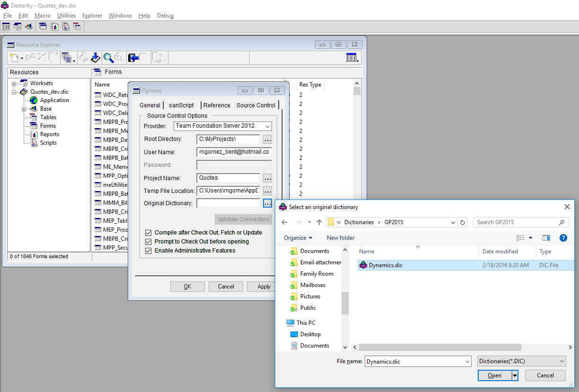Viewport: 579px width, 392px height.
Task: Expand the address bar path dropdown
Action: click(x=453, y=222)
